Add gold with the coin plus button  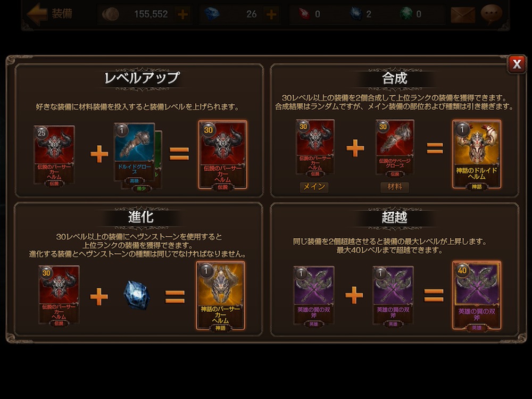[183, 14]
